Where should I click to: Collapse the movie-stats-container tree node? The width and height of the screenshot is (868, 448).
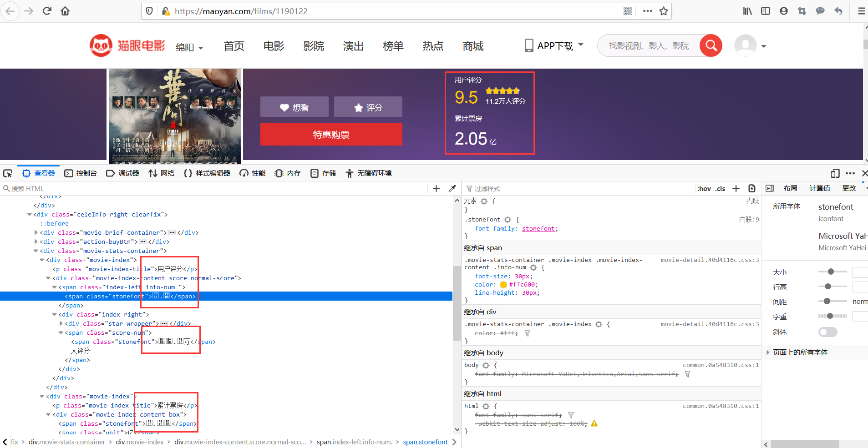tap(36, 251)
